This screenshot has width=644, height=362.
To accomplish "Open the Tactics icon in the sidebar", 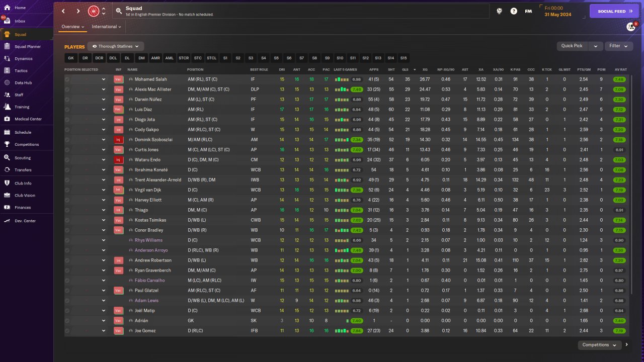I will click(7, 71).
